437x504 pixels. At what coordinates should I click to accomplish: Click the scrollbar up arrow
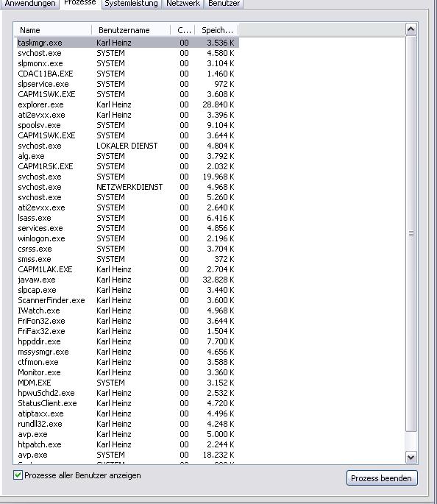coord(411,29)
